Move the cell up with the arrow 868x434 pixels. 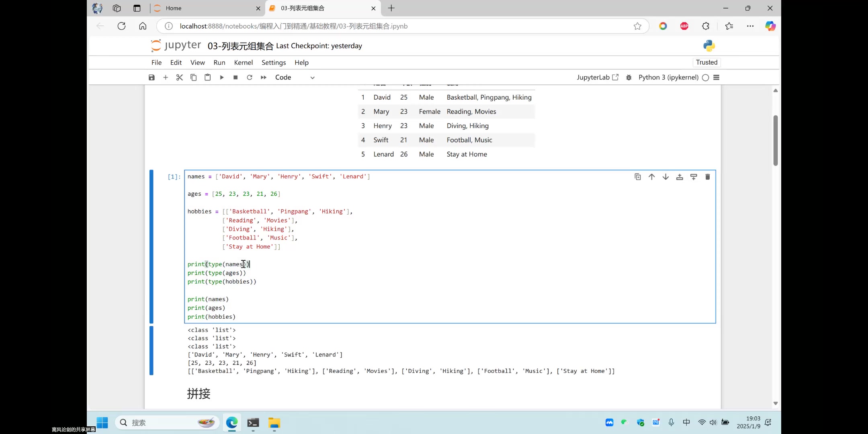coord(652,177)
